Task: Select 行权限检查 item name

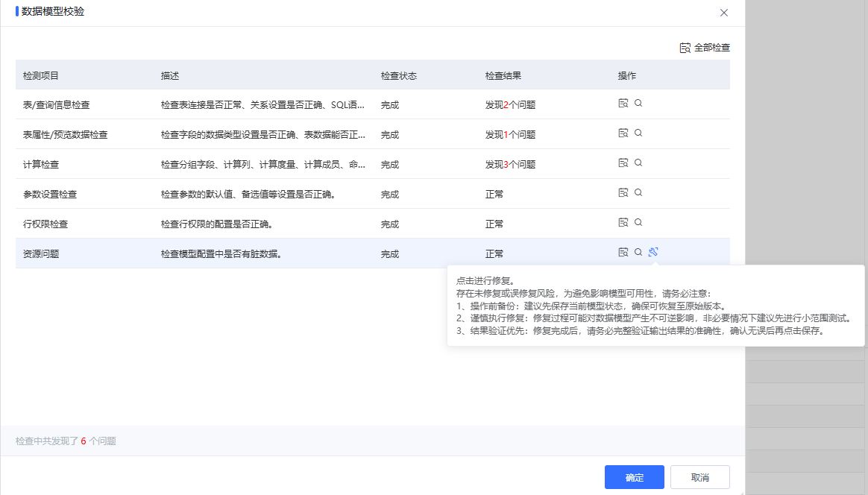Action: pyautogui.click(x=45, y=224)
